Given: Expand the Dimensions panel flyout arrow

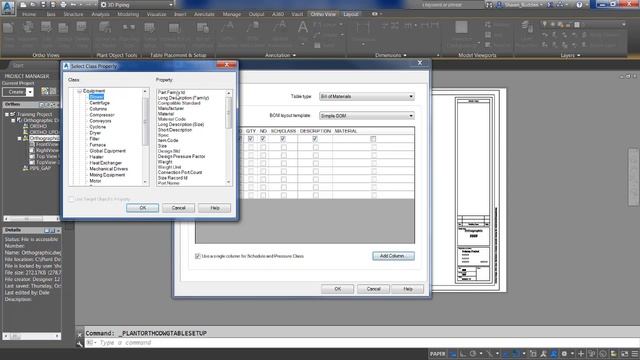Looking at the screenshot, I should coord(405,55).
